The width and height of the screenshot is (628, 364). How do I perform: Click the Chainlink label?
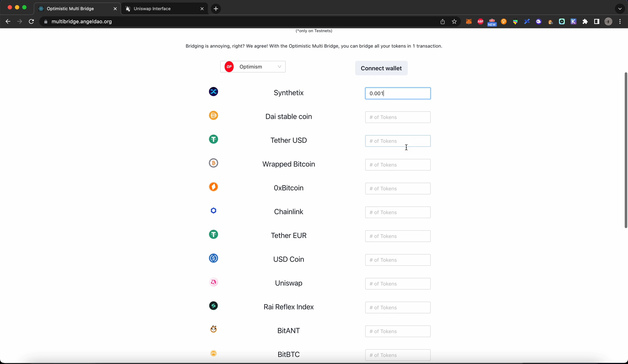pyautogui.click(x=289, y=212)
